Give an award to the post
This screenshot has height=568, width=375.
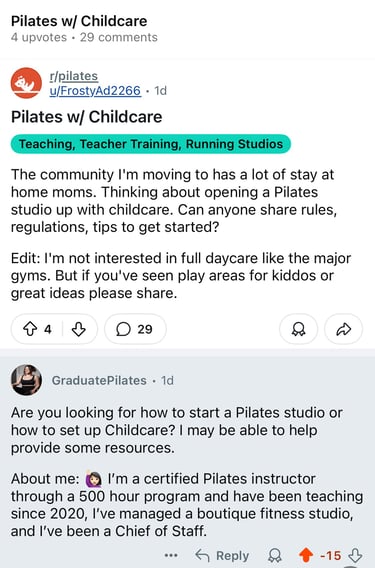coord(299,329)
